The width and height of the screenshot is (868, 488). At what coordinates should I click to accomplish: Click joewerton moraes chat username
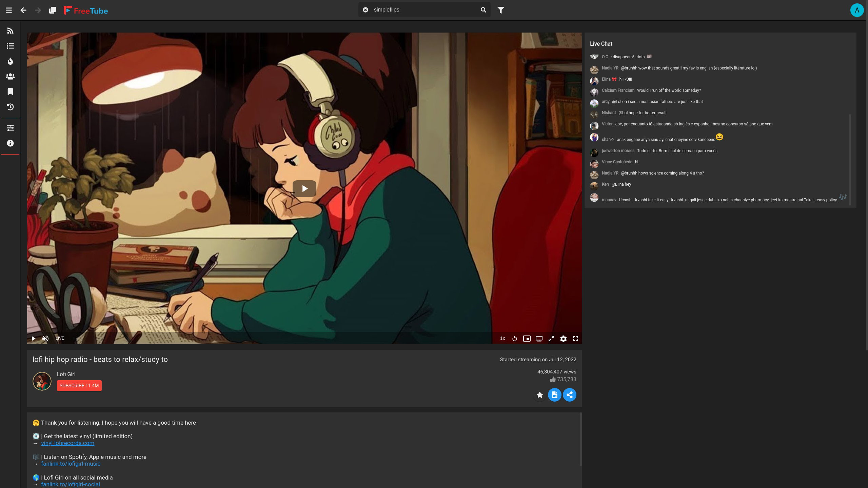point(618,151)
